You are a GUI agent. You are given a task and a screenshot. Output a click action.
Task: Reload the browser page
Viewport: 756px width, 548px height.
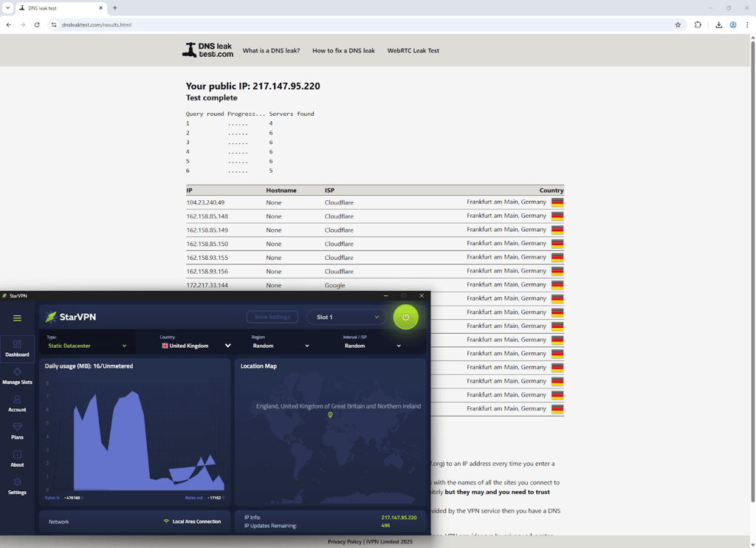click(x=37, y=24)
